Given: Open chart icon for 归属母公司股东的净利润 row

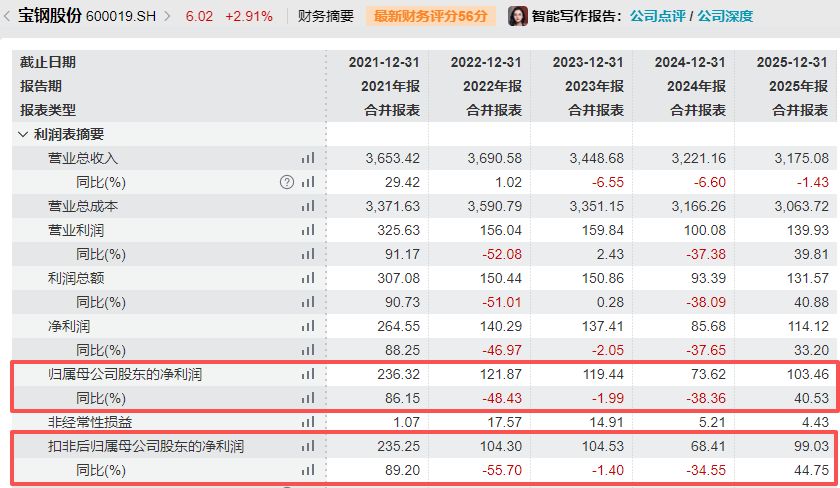Looking at the screenshot, I should click(308, 374).
